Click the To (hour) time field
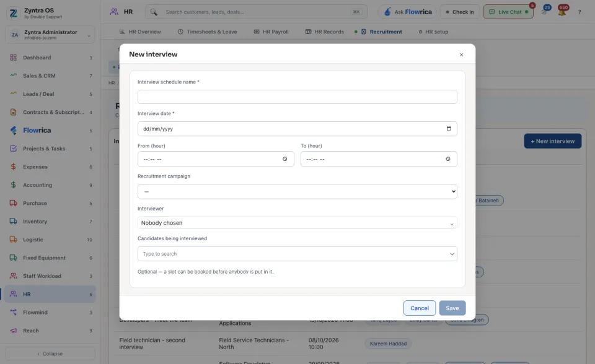The image size is (595, 364). 379,159
